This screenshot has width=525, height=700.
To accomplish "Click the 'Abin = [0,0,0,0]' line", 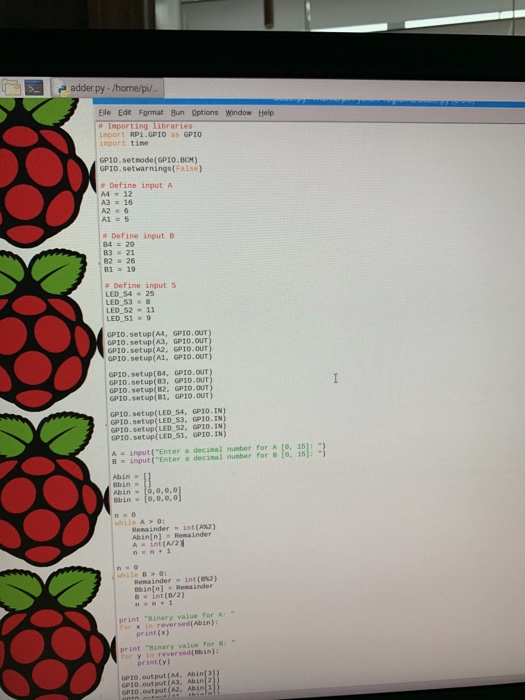I will click(x=147, y=492).
